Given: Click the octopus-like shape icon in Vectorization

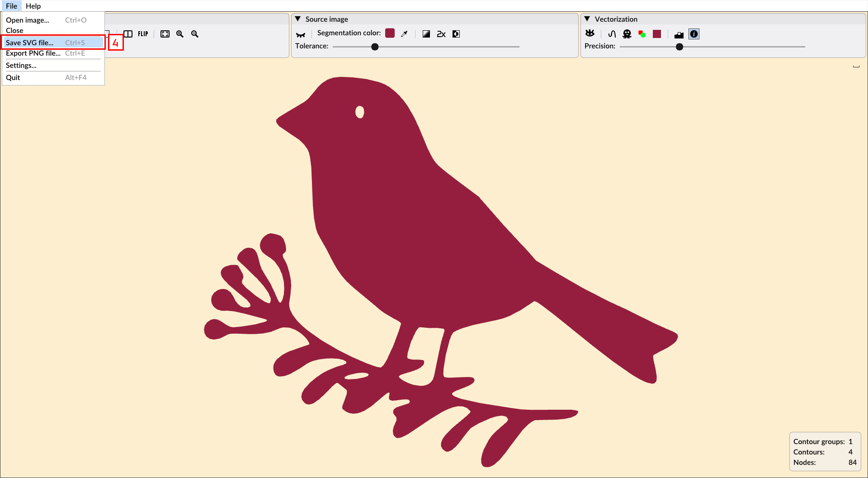Looking at the screenshot, I should (x=627, y=34).
